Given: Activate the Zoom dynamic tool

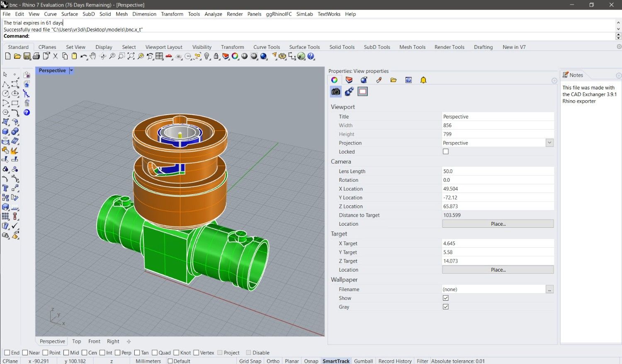Looking at the screenshot, I should 112,56.
